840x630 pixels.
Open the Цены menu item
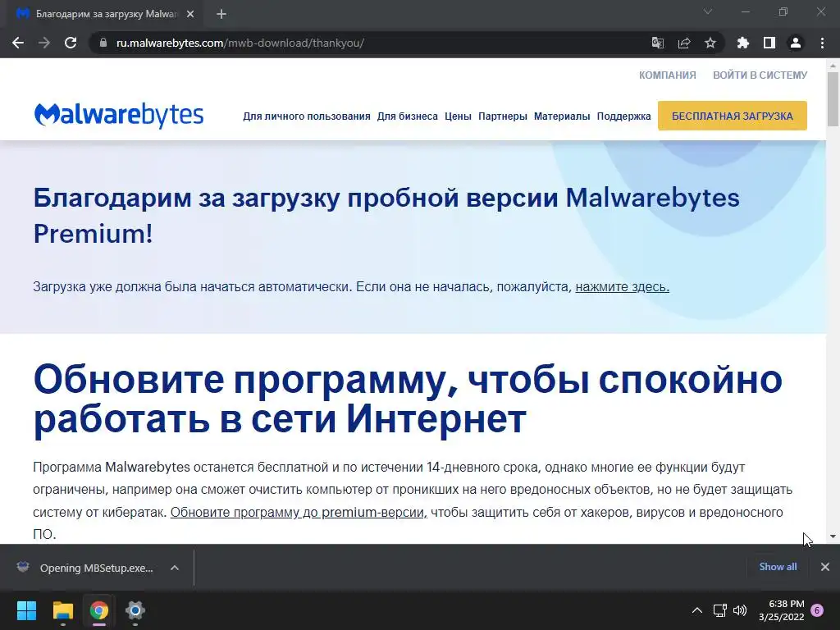458,116
